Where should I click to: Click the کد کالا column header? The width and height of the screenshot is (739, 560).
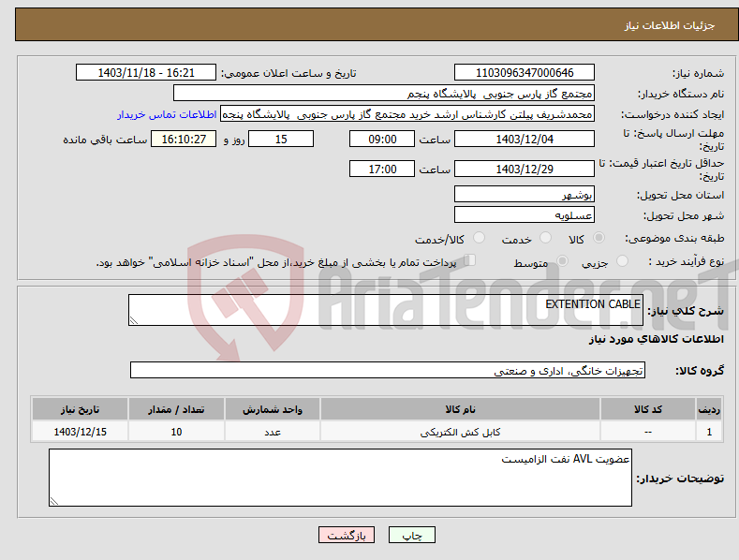(648, 409)
